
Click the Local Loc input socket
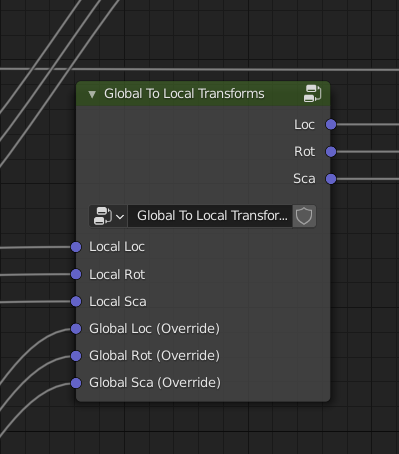point(76,247)
